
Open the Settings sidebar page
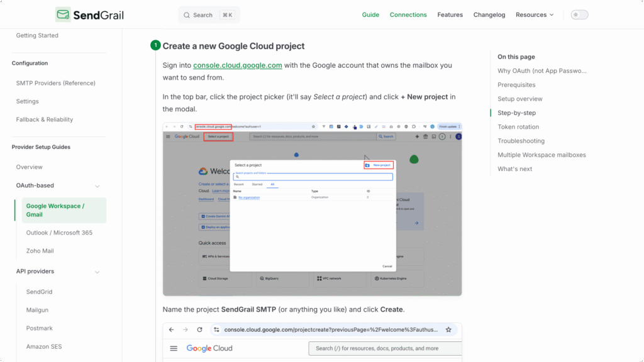point(27,101)
